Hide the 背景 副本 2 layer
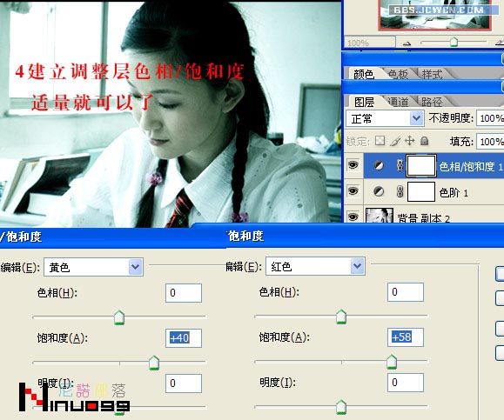The width and height of the screenshot is (504, 420). coord(353,217)
